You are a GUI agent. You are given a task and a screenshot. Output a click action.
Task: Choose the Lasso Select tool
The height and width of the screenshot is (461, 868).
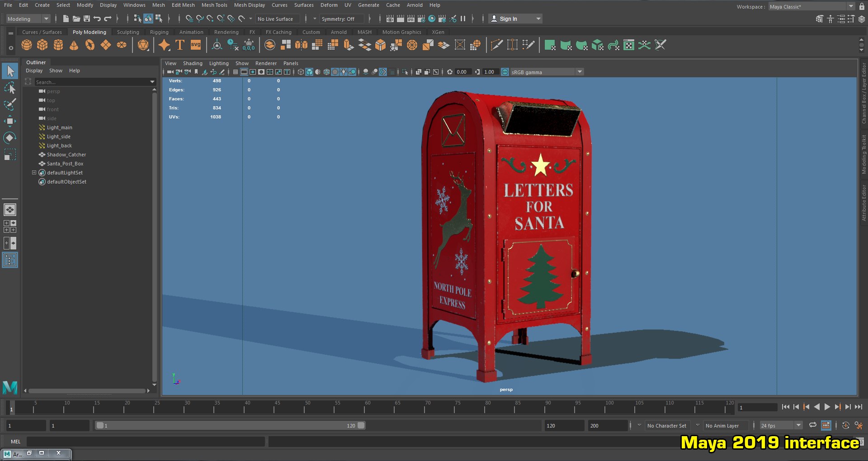(x=10, y=88)
